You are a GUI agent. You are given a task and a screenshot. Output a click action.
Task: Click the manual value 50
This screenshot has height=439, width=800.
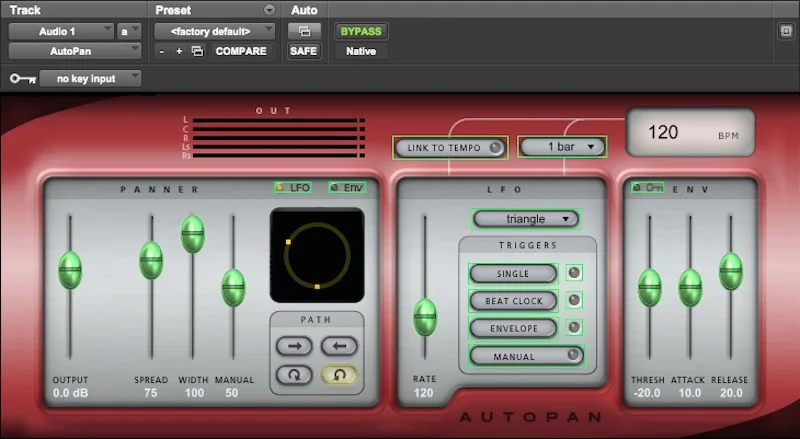[x=232, y=393]
